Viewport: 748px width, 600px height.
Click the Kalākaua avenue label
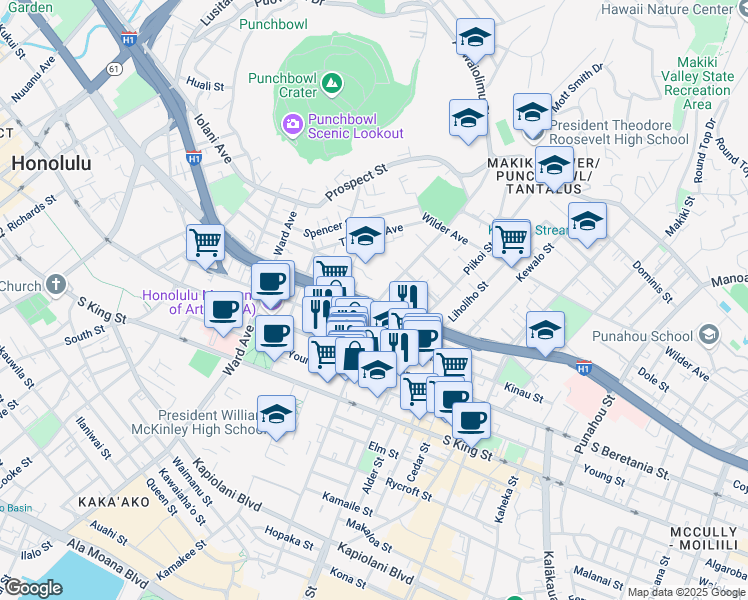(x=549, y=575)
